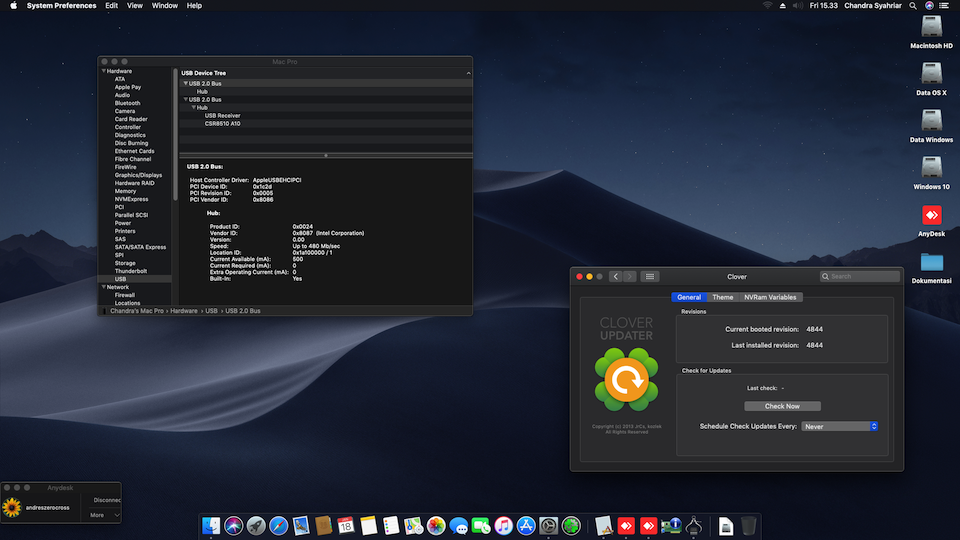Screen dimensions: 960x540
Task: Open Safari compass icon in dock
Action: coord(279,526)
